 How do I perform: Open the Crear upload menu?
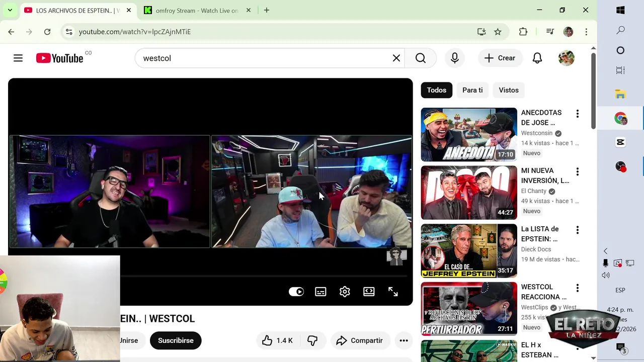click(x=500, y=58)
